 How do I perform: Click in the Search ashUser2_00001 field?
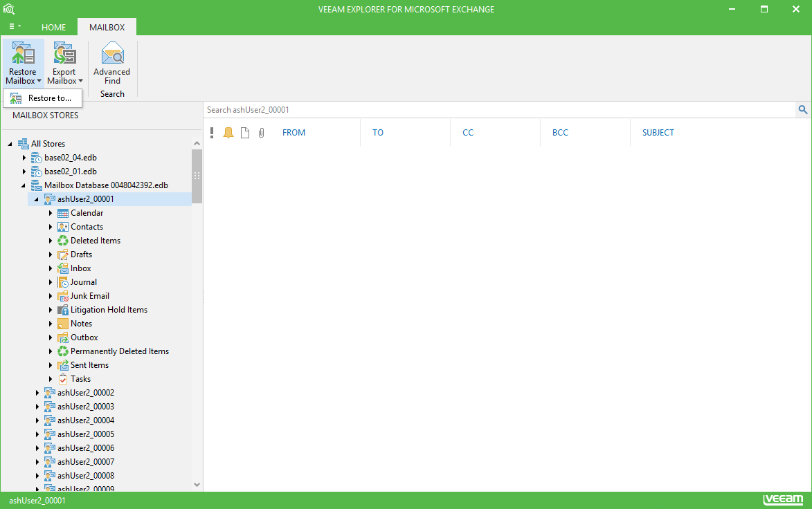(x=500, y=110)
